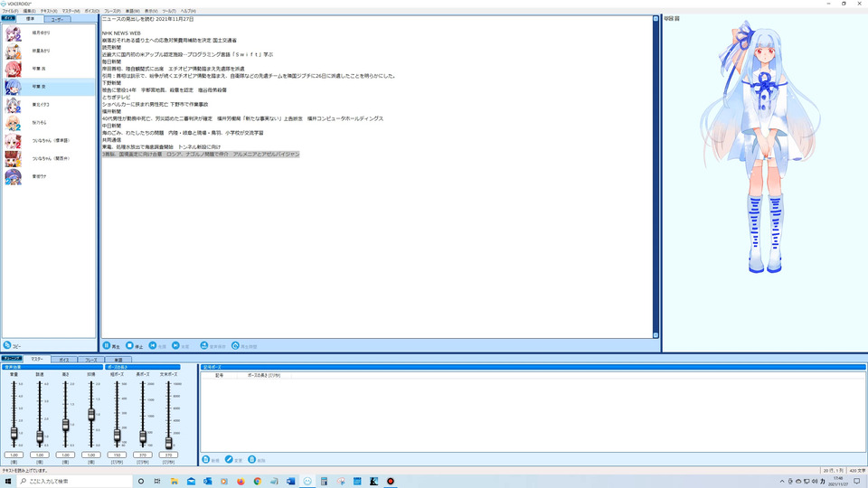Switch to フレーズ tuning tab
868x488 pixels.
tap(90, 360)
